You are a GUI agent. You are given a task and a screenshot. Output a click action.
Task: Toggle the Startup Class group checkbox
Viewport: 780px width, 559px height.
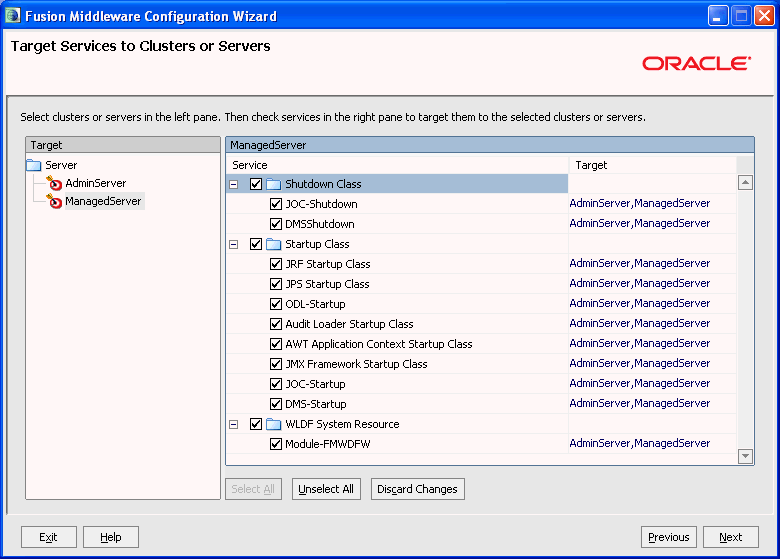click(x=256, y=244)
